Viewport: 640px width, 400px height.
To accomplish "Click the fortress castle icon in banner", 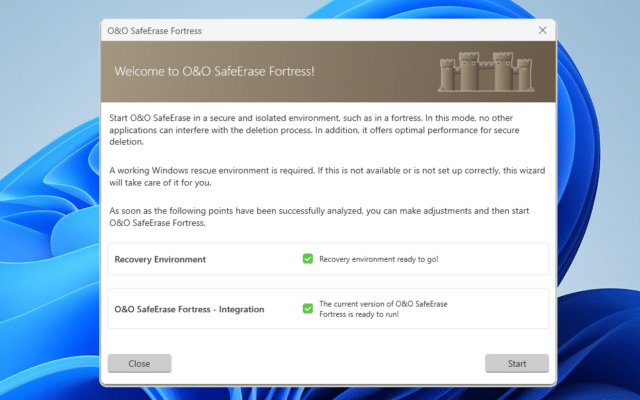I will click(x=486, y=71).
